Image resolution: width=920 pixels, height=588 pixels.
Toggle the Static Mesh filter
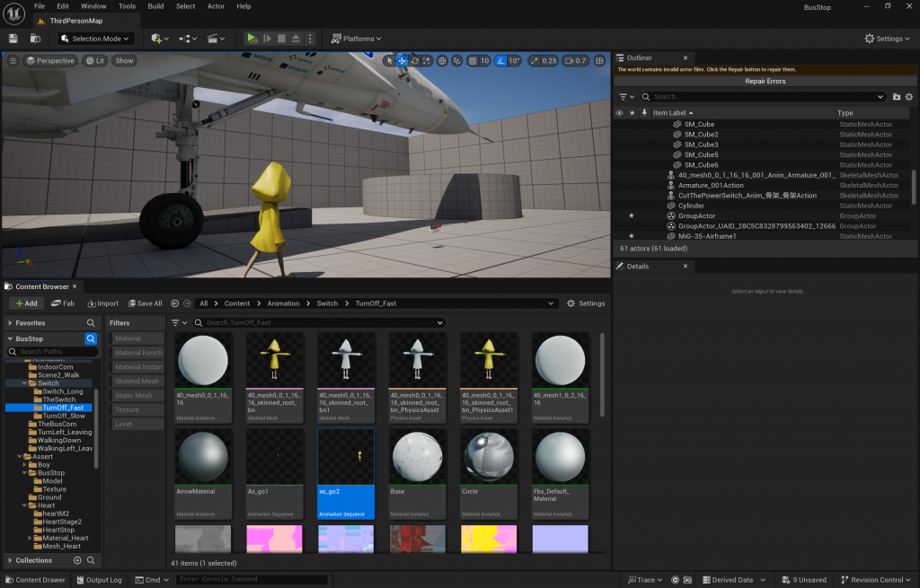pyautogui.click(x=137, y=395)
